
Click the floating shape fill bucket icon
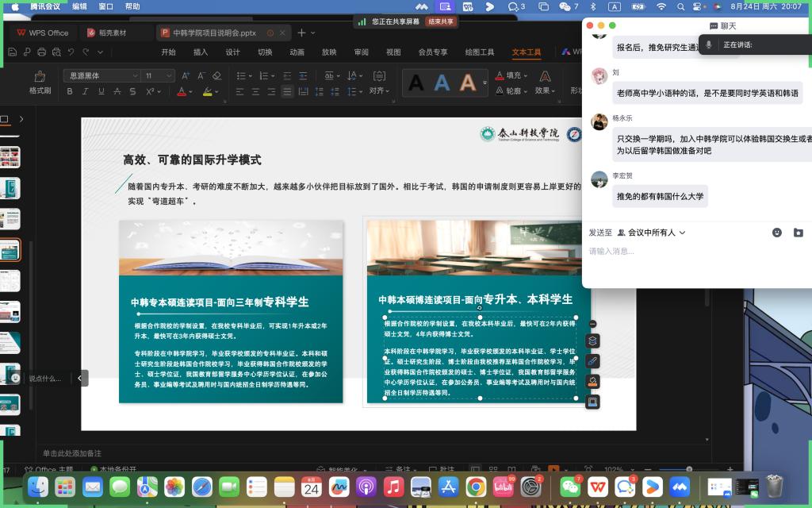pos(592,382)
